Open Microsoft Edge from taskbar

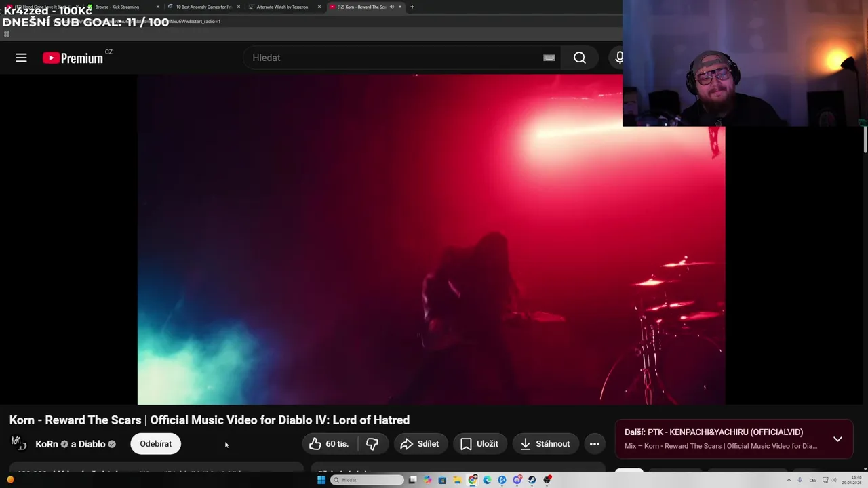click(x=487, y=480)
